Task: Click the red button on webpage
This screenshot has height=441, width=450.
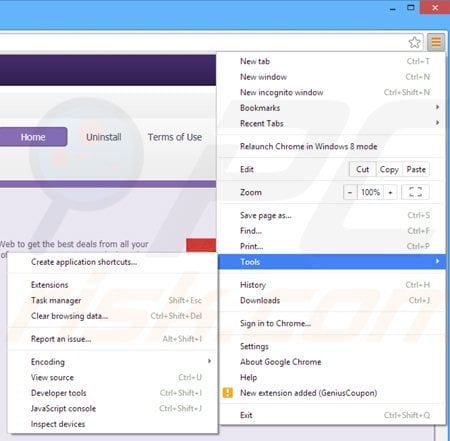Action: [201, 245]
